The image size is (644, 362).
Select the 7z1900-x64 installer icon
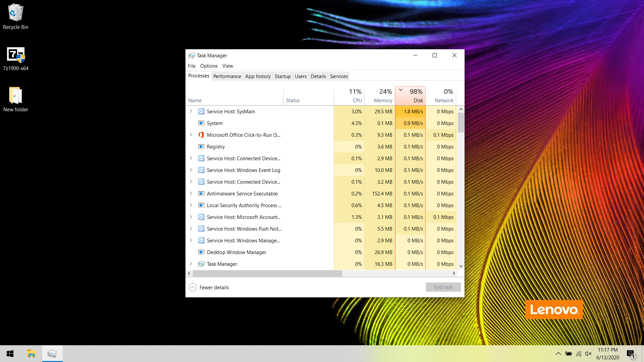pyautogui.click(x=16, y=55)
